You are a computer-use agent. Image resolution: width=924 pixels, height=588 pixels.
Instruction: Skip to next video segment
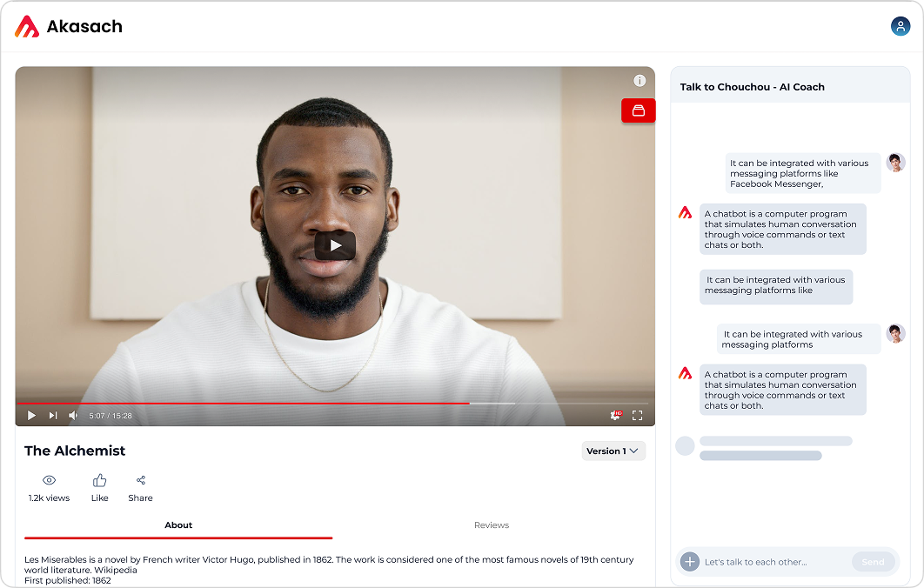[x=52, y=415]
